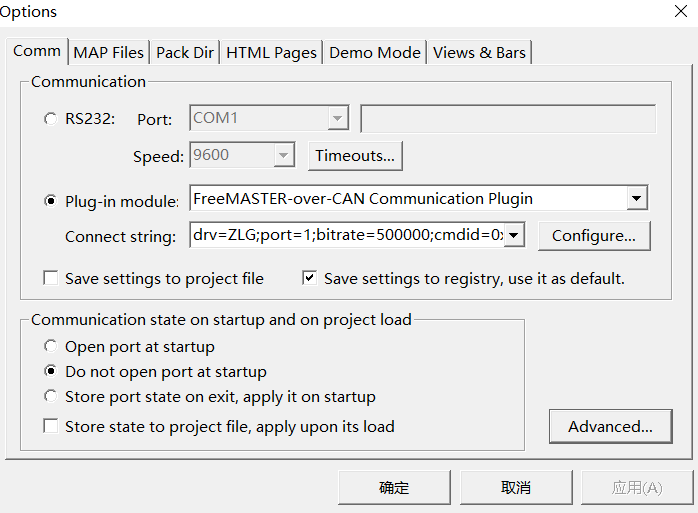Select Store port state on exit option
This screenshot has width=698, height=513.
coord(51,397)
